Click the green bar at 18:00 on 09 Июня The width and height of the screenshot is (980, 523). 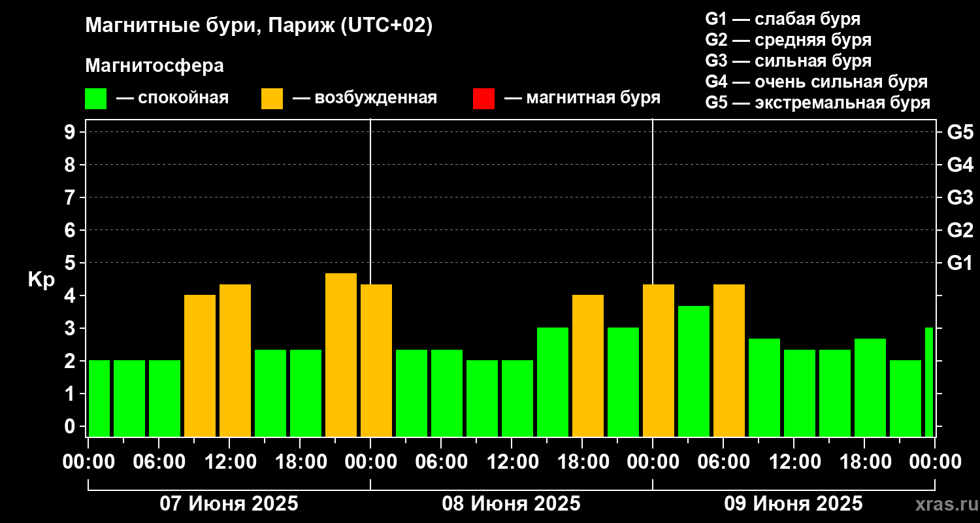pyautogui.click(x=870, y=388)
